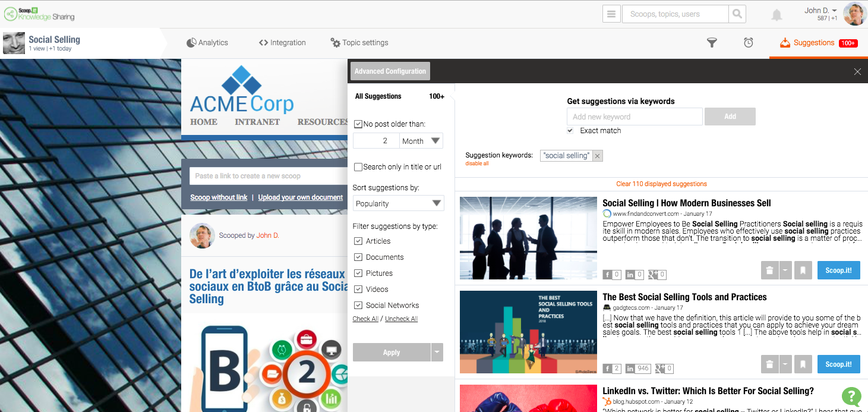This screenshot has width=868, height=412.
Task: Uncheck the Videos filter
Action: pyautogui.click(x=358, y=289)
